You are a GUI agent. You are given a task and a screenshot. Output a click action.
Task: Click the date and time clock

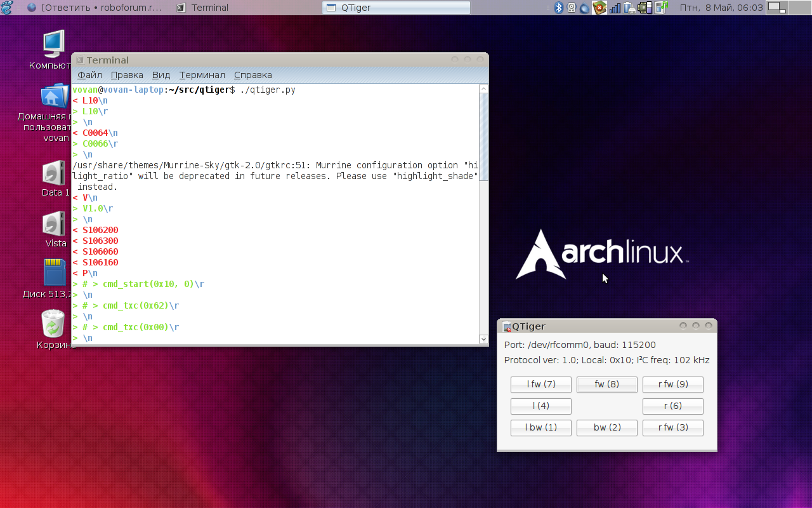[x=721, y=8]
